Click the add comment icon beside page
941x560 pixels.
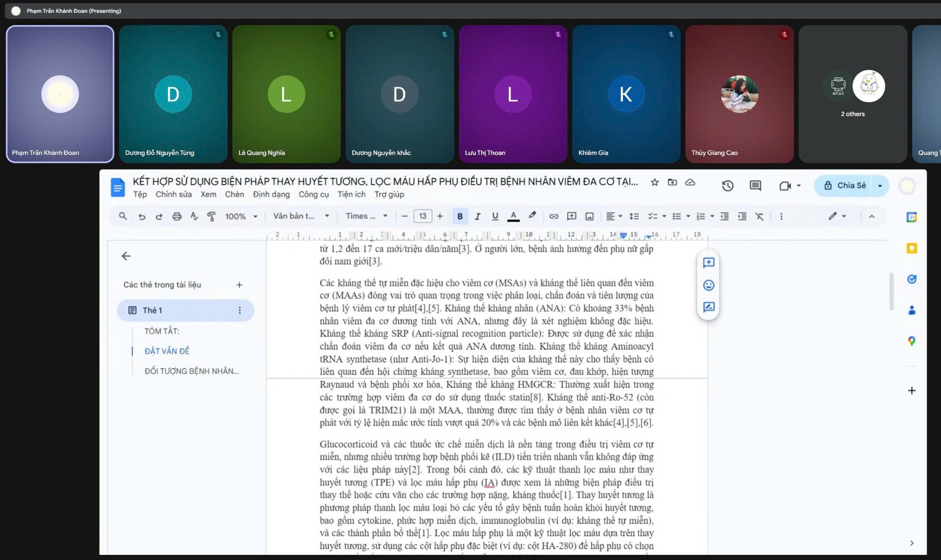(x=708, y=262)
